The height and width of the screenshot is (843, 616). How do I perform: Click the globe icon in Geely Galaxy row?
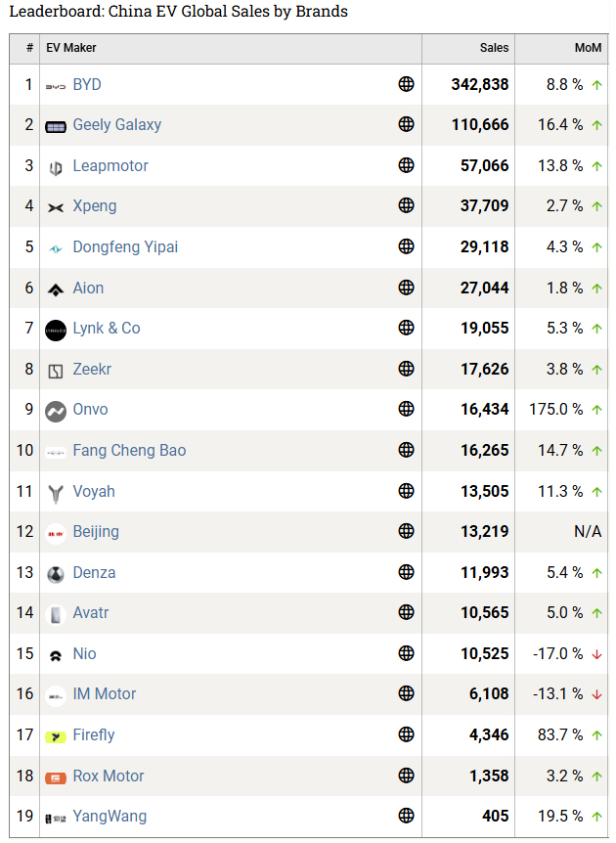point(407,124)
